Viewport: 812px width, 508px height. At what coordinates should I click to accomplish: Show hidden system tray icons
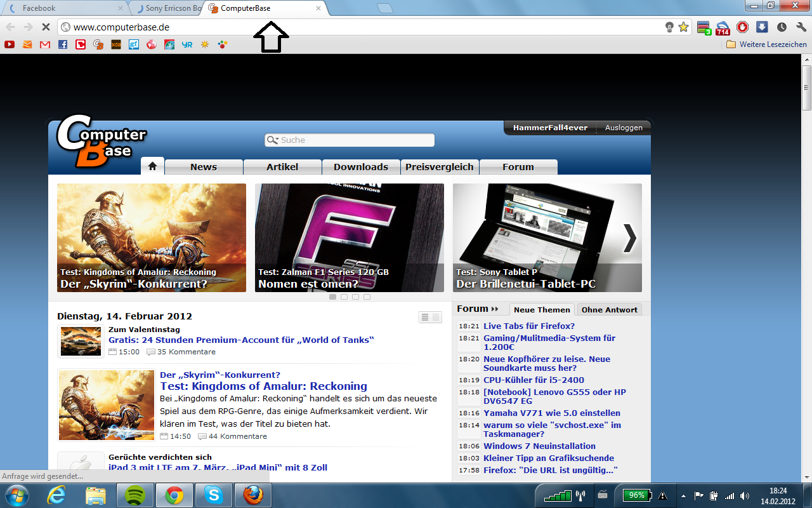point(683,496)
